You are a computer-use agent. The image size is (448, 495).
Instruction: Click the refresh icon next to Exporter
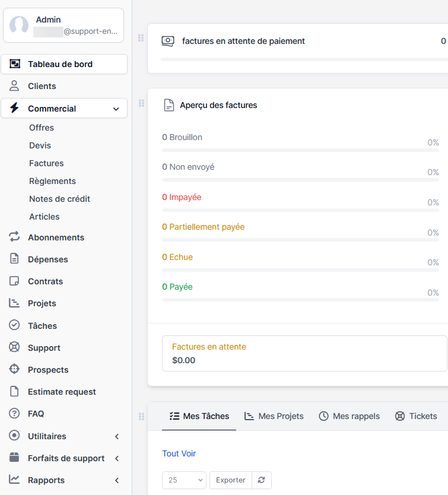click(x=262, y=480)
